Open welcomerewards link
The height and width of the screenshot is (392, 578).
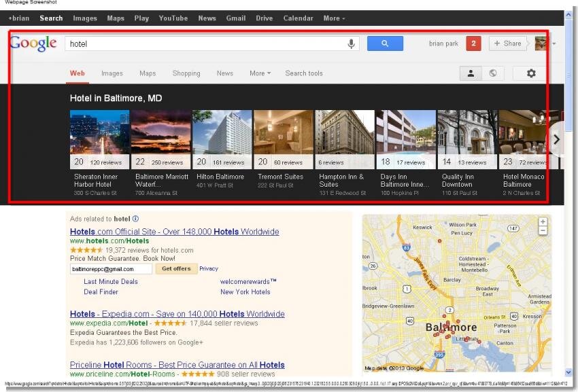coord(248,281)
